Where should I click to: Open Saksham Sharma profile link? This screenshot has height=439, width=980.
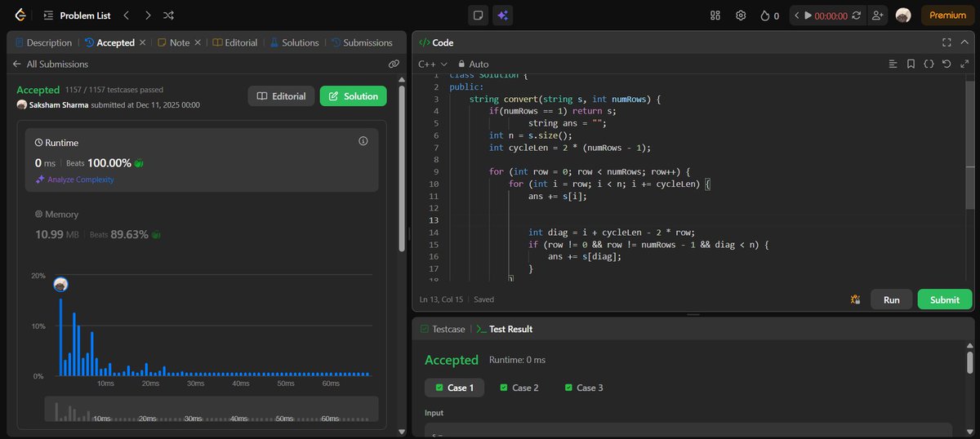(57, 104)
